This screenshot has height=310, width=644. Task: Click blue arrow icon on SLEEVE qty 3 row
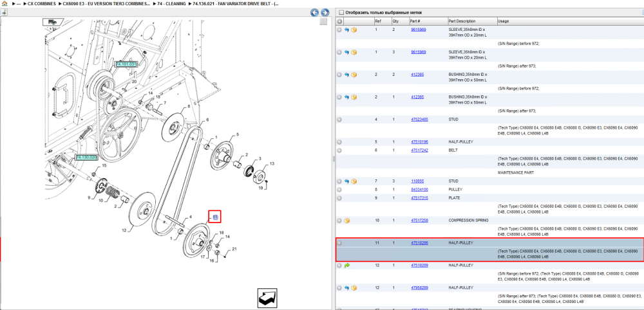coord(346,52)
